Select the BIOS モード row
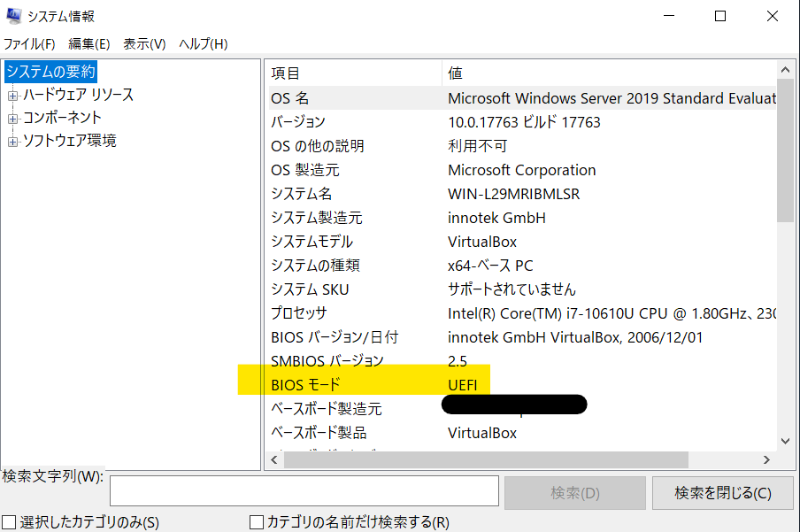The image size is (800, 532). [522, 385]
